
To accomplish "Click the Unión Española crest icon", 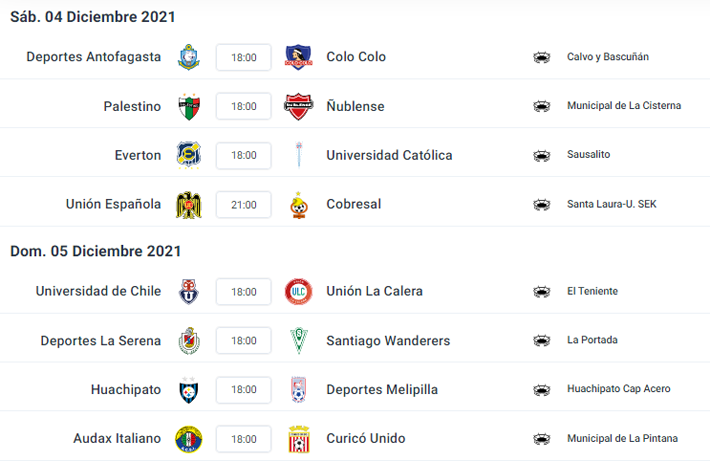I will 188,204.
